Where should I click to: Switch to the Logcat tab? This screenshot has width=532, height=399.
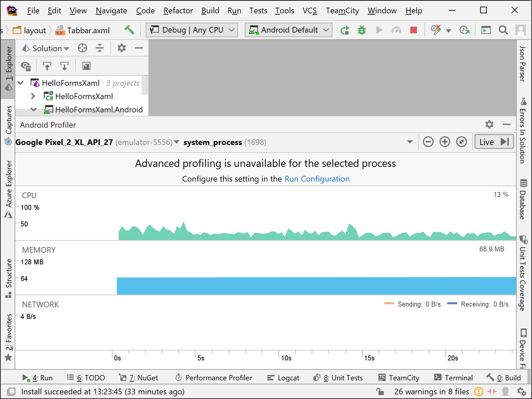coord(283,378)
